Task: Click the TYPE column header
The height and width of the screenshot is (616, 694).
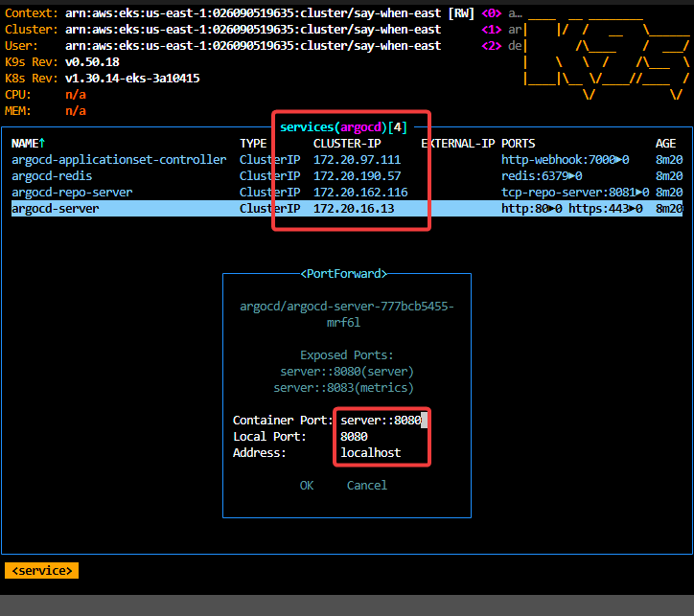Action: coord(253,144)
